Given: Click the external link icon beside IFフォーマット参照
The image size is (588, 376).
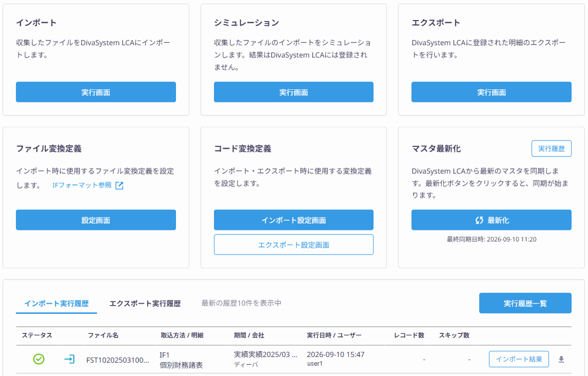Looking at the screenshot, I should tap(119, 186).
